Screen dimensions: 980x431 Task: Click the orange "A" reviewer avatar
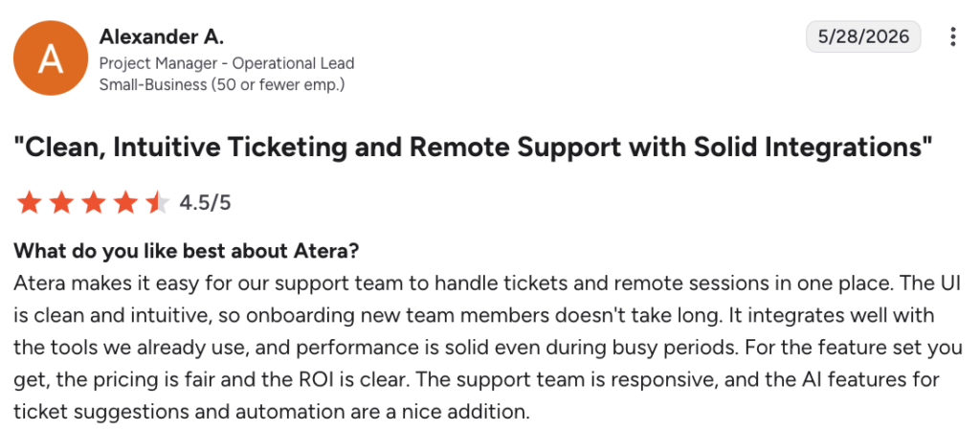coord(51,58)
